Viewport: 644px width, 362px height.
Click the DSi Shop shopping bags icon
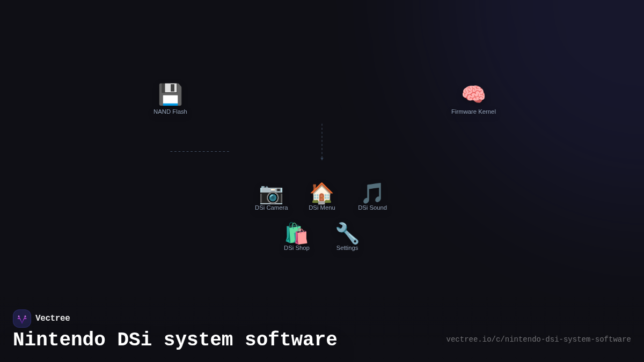296,233
